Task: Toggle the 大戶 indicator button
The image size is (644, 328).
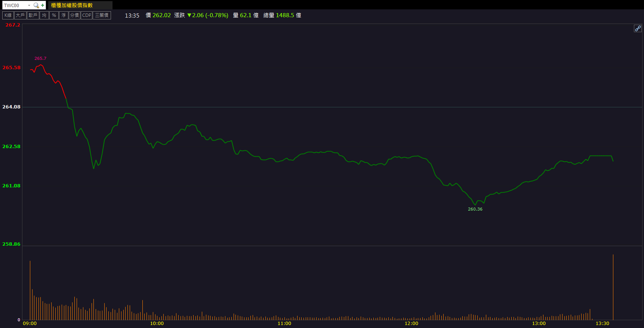Action: [x=20, y=15]
